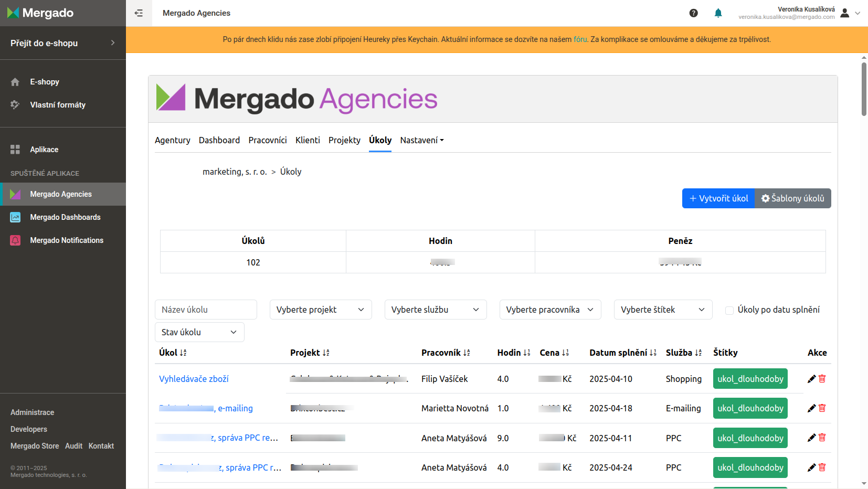868x489 pixels.
Task: Open Mergado Dashboards app in the sidebar
Action: 65,217
